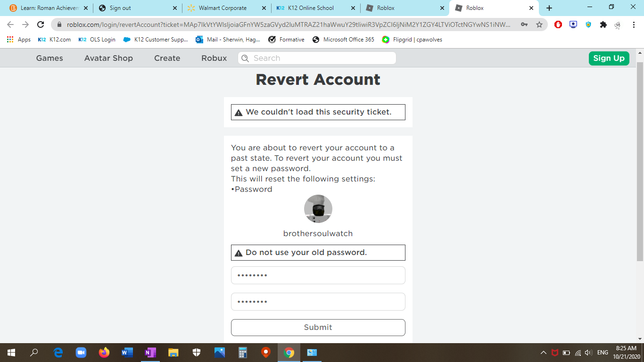Open saved passwords key icon in address bar
The height and width of the screenshot is (362, 644).
click(x=524, y=25)
